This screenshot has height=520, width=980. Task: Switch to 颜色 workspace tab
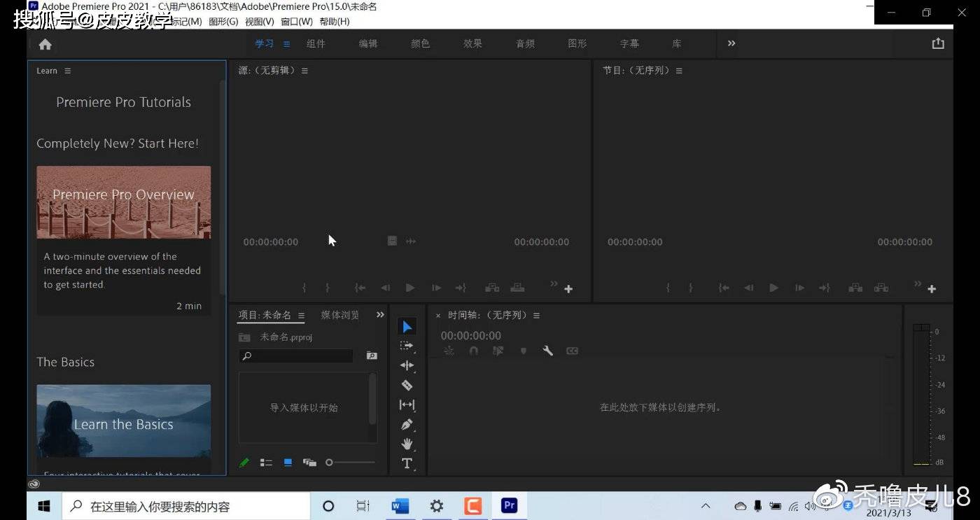pyautogui.click(x=420, y=43)
